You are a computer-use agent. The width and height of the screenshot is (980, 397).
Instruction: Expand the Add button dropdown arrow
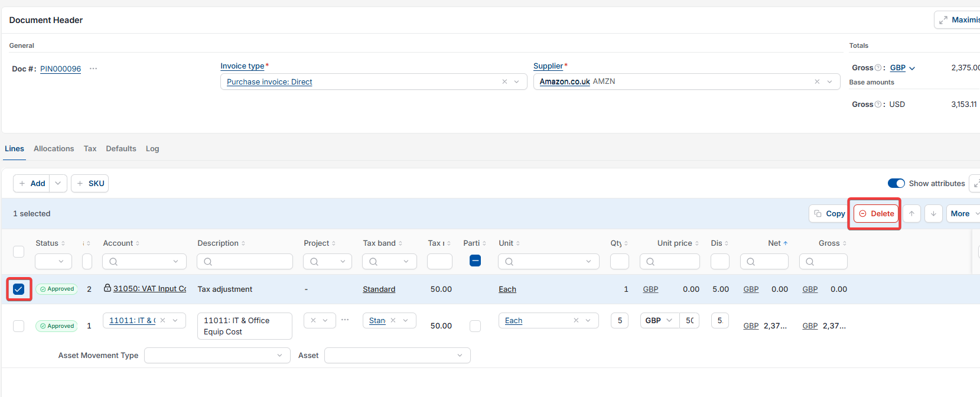click(x=58, y=183)
